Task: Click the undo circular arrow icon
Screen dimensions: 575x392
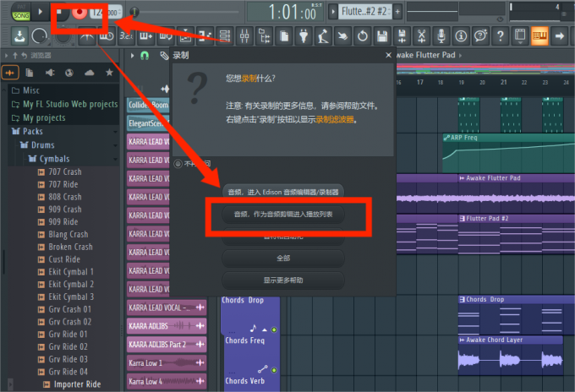Action: coord(363,35)
